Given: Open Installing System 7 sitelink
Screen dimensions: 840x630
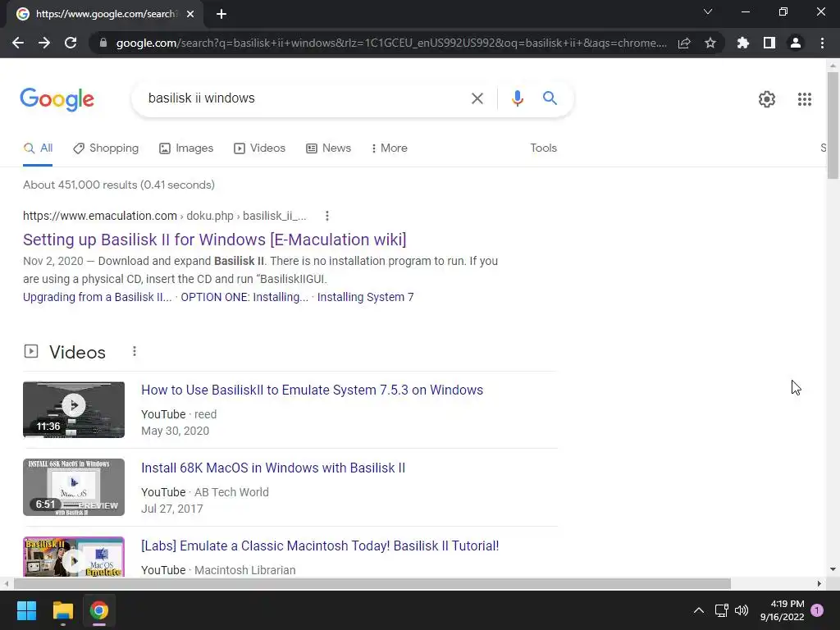Looking at the screenshot, I should [365, 297].
